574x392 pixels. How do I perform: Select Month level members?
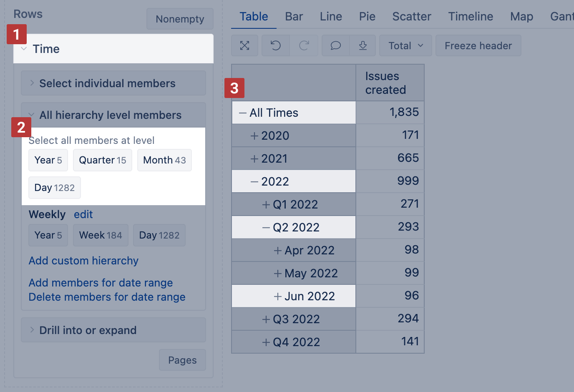click(x=164, y=160)
